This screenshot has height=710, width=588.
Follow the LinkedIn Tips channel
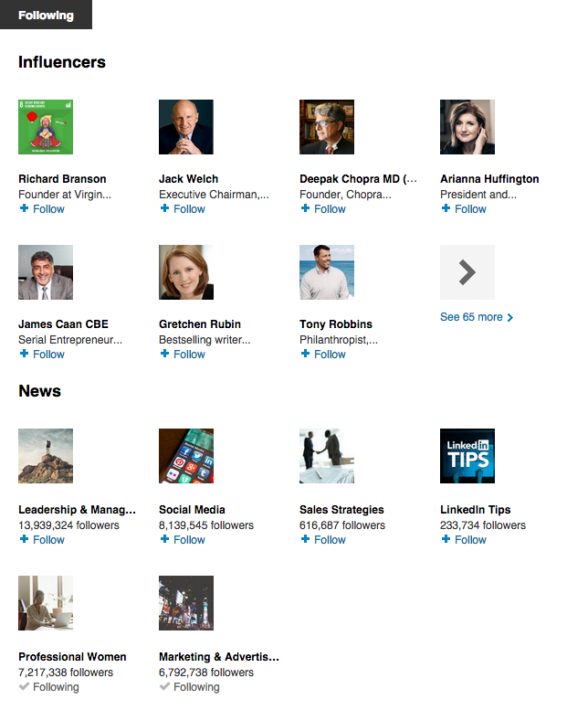click(464, 540)
